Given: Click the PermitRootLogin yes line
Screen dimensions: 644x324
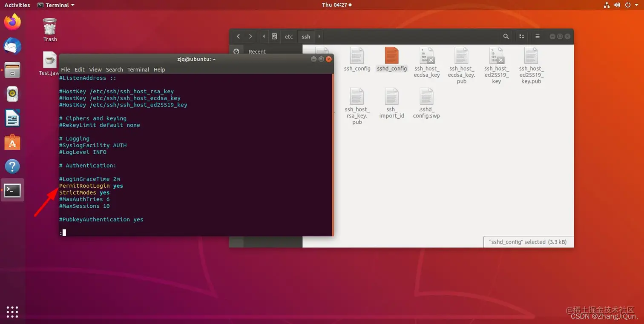Looking at the screenshot, I should pos(91,186).
